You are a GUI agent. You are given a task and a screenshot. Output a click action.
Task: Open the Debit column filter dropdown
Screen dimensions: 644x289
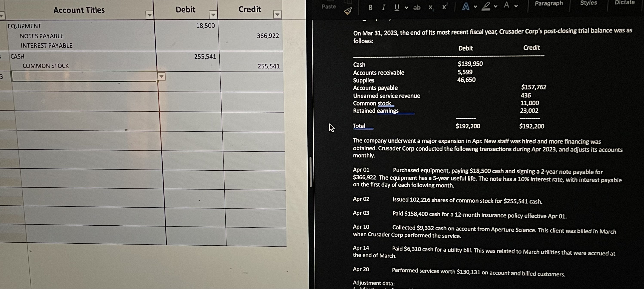point(213,15)
